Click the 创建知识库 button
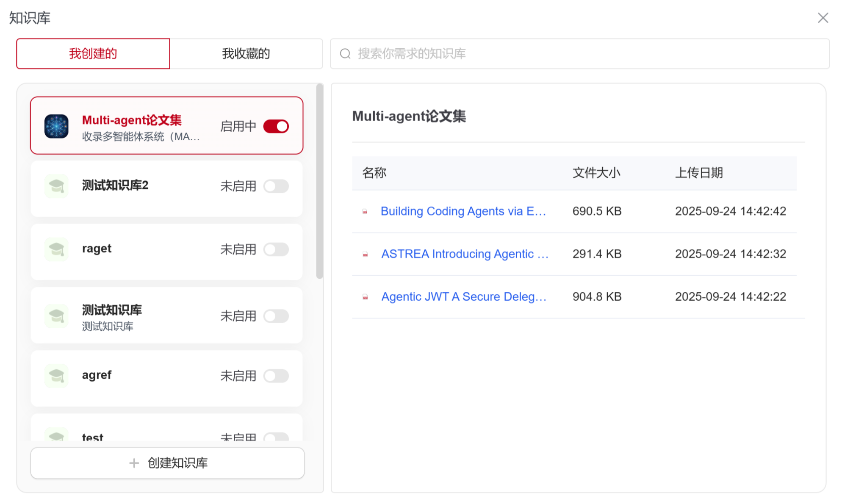The image size is (842, 504). tap(167, 463)
